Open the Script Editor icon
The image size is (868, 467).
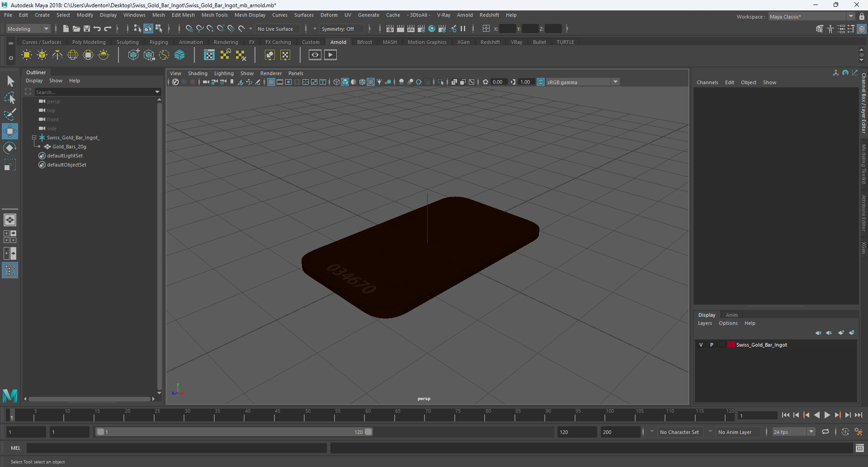(860, 448)
